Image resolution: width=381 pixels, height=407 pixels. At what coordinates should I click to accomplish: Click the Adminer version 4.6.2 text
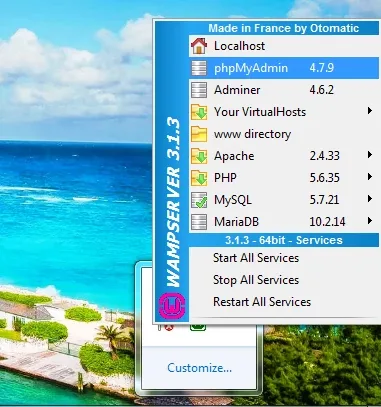click(322, 90)
